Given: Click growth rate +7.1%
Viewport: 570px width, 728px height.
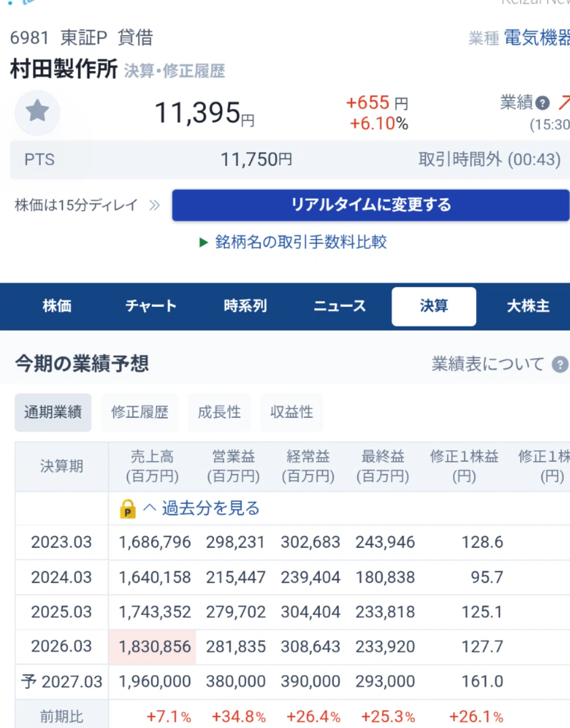Looking at the screenshot, I should tap(169, 716).
